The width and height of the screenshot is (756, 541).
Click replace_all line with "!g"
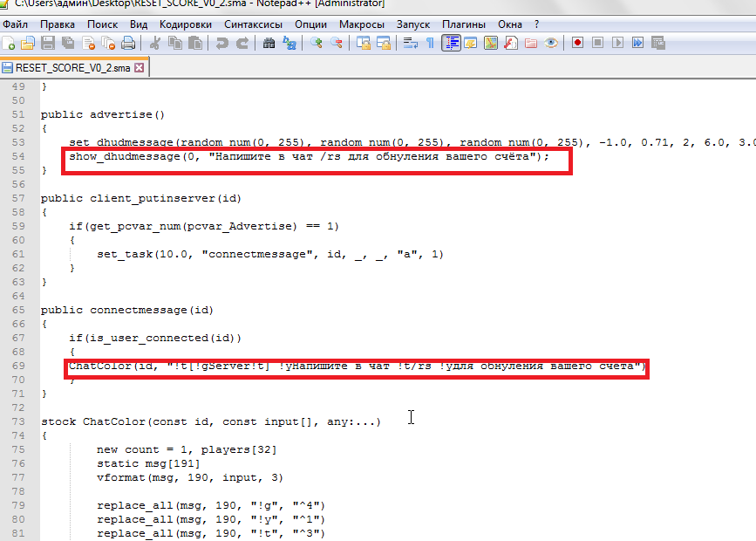[211, 506]
